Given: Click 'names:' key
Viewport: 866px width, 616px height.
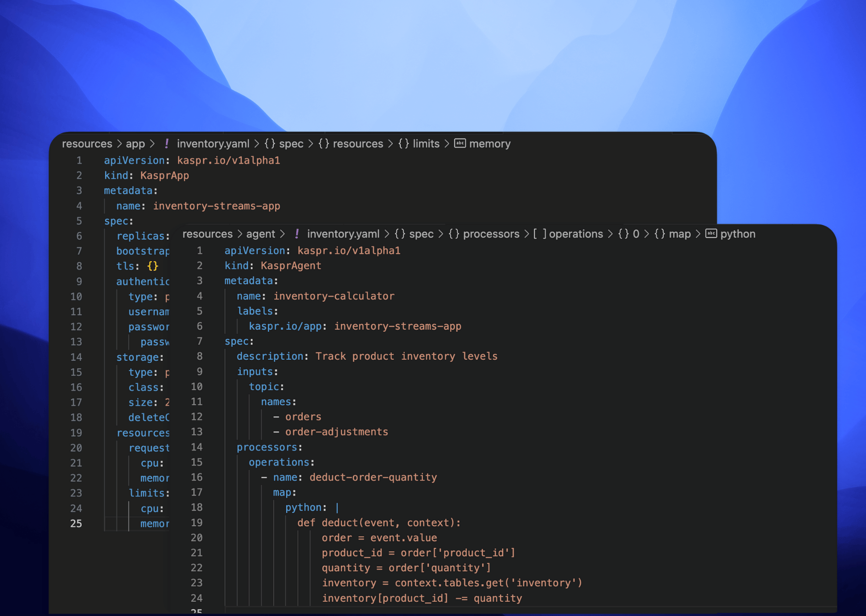Looking at the screenshot, I should [x=279, y=402].
